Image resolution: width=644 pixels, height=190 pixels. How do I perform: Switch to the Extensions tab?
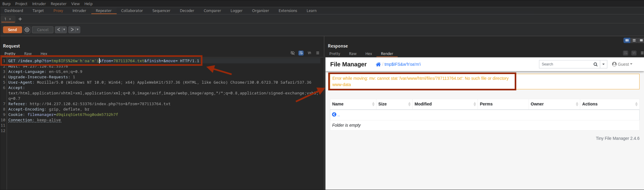click(288, 11)
